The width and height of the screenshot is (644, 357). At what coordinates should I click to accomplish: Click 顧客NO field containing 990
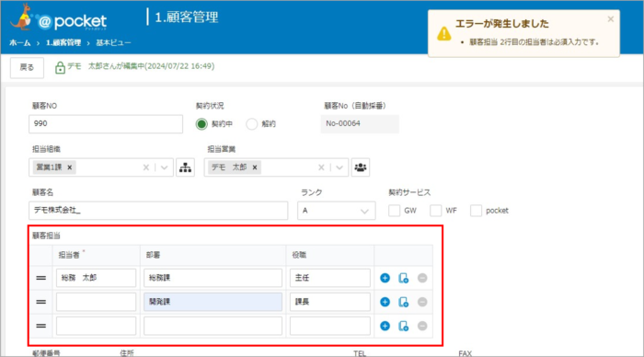pos(106,124)
